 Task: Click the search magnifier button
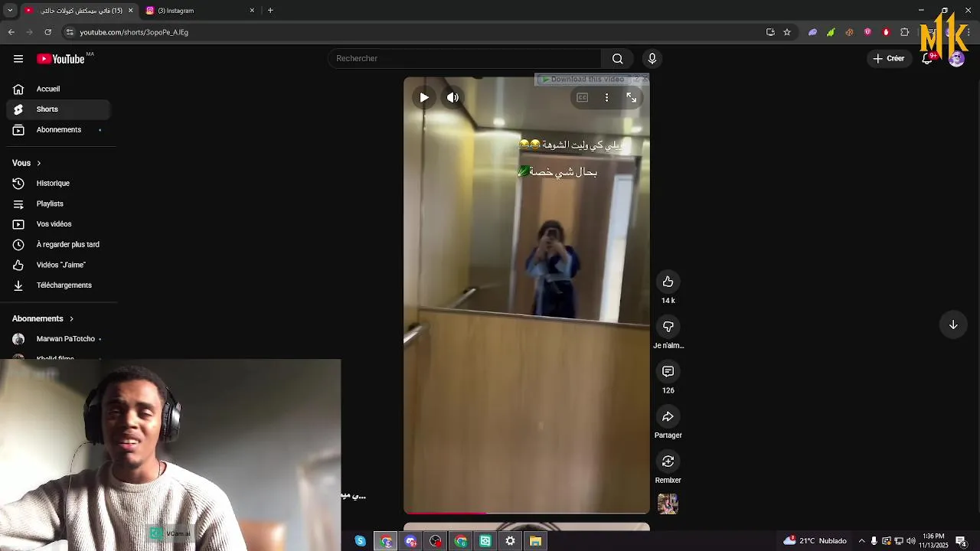(617, 59)
